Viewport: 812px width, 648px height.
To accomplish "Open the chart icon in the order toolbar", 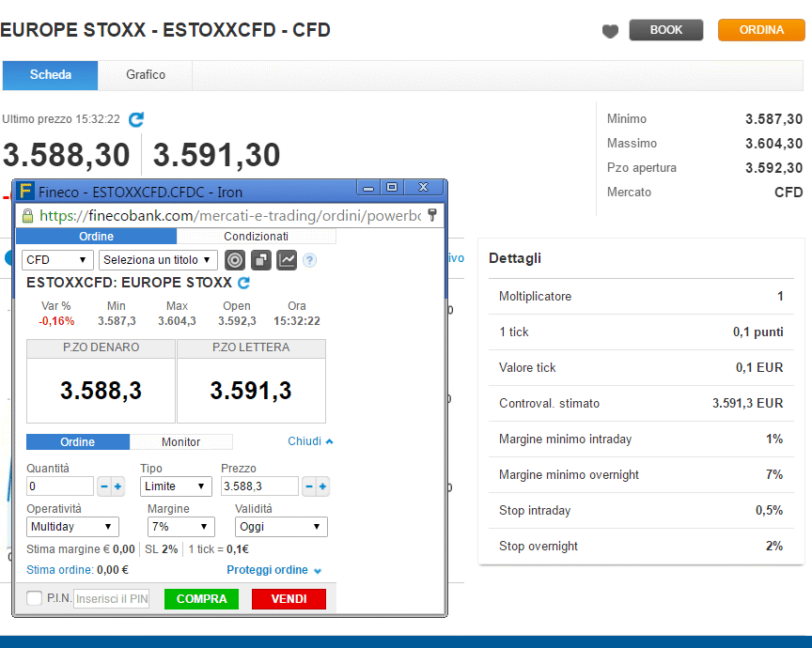I will (287, 260).
